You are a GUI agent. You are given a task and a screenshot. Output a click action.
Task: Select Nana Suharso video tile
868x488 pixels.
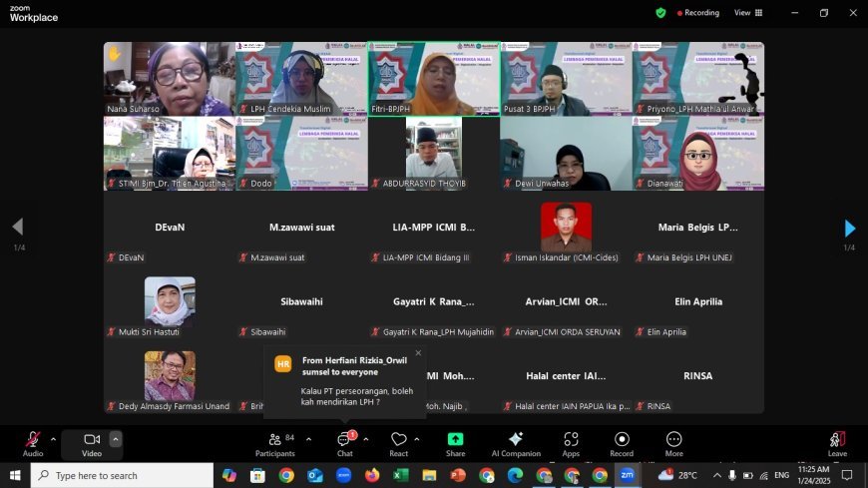coord(170,79)
